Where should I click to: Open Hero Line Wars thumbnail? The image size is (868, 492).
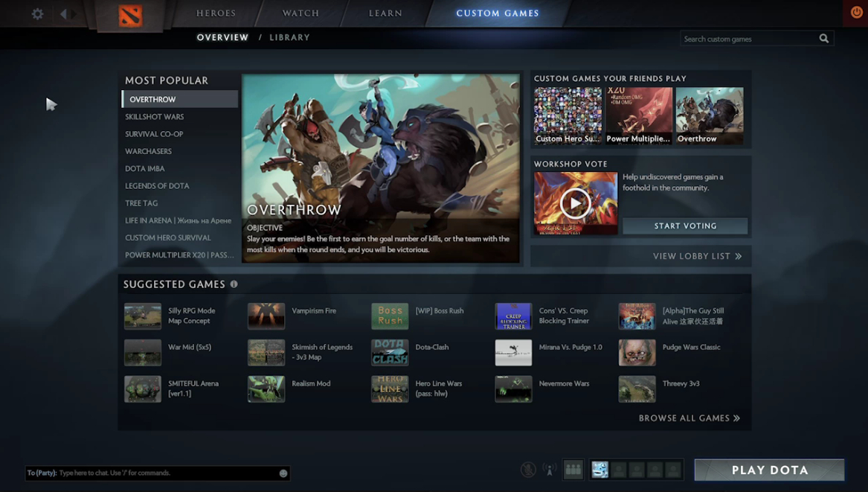pos(390,389)
